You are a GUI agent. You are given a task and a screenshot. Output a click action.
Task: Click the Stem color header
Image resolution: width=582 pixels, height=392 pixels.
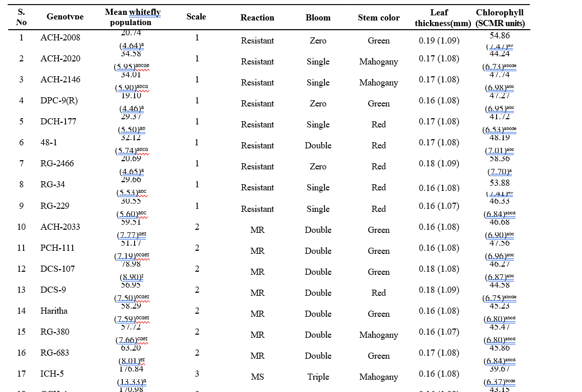pyautogui.click(x=379, y=18)
